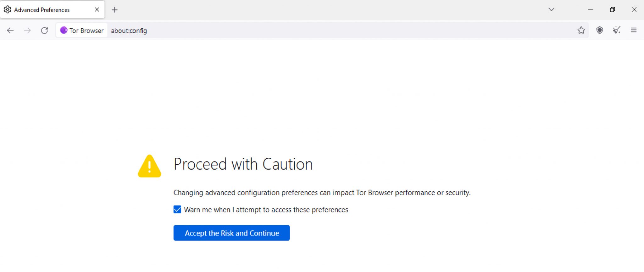Uncheck the Warn me when accessing preferences checkbox
Viewport: 644px width, 272px height.
tap(177, 210)
